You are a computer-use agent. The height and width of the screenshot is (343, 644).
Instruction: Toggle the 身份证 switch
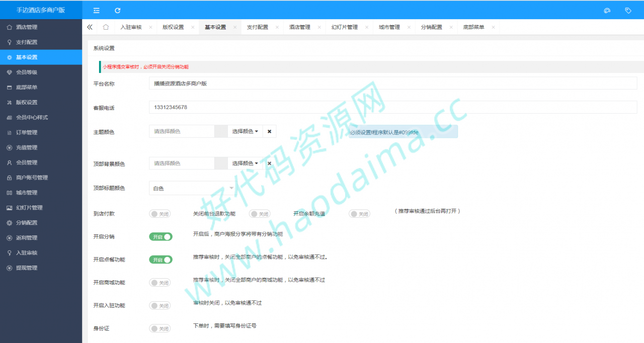click(x=160, y=328)
